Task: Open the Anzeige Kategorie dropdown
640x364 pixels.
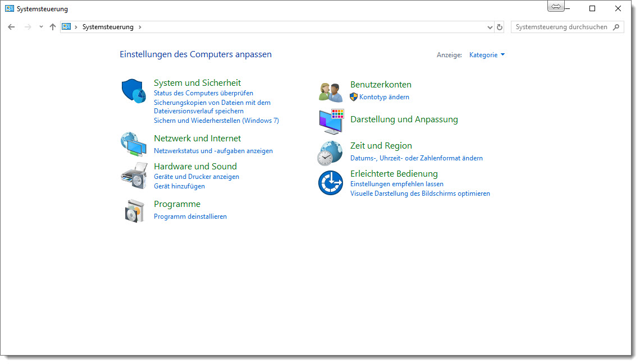Action: coord(487,55)
